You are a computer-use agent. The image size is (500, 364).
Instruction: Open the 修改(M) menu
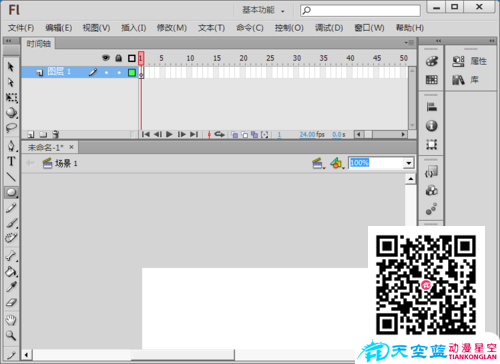[172, 28]
